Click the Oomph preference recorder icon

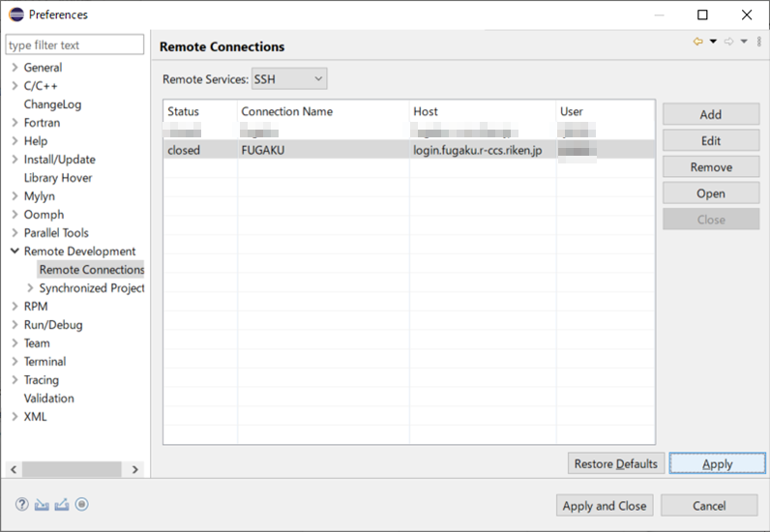point(82,504)
